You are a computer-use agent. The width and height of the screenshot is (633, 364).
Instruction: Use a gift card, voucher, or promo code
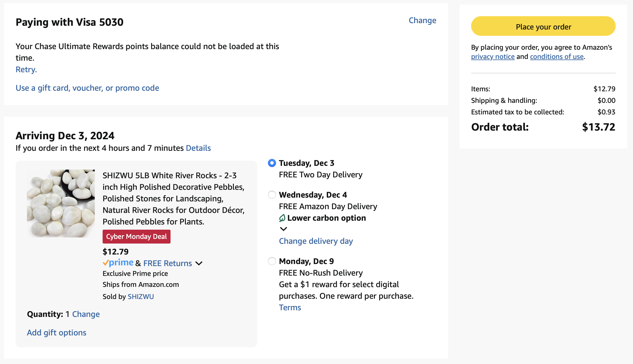(87, 88)
